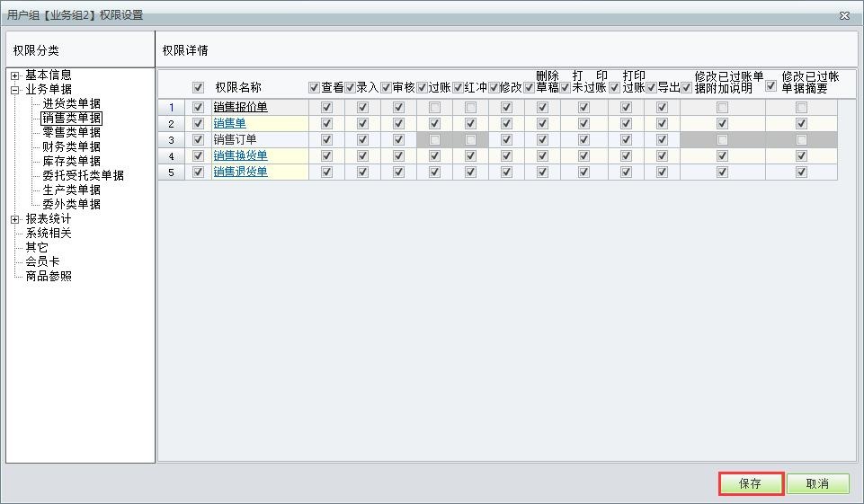Select 进货类单据 in the tree
864x504 pixels.
71,103
